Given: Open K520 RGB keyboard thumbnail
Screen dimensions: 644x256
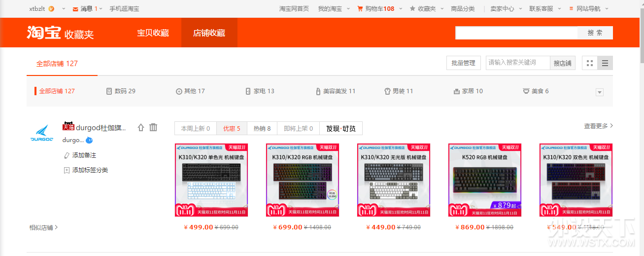Looking at the screenshot, I should tap(485, 180).
